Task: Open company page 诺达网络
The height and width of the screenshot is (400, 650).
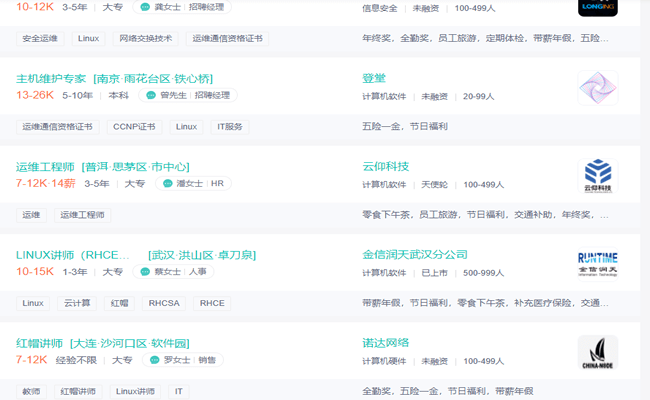Action: [386, 343]
